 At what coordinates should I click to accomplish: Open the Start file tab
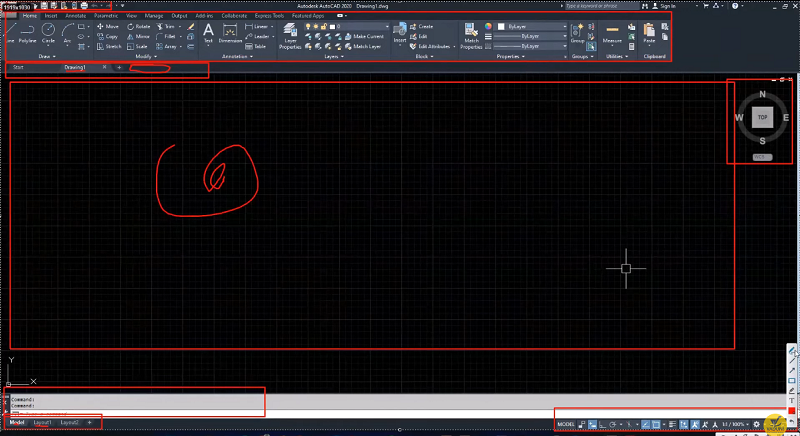tap(18, 67)
